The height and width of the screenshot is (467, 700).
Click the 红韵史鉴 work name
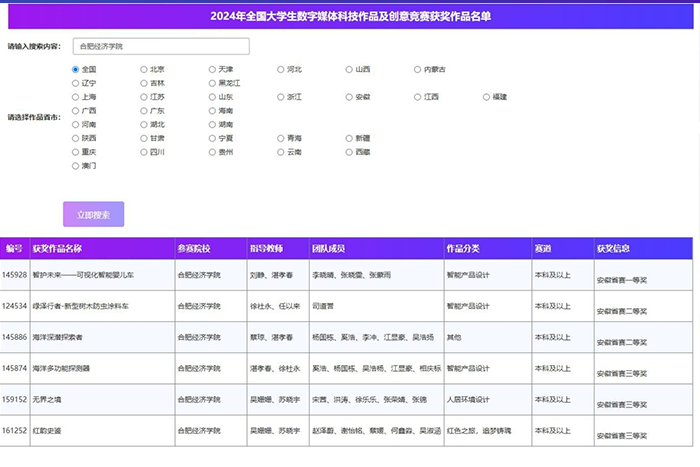coord(47,431)
